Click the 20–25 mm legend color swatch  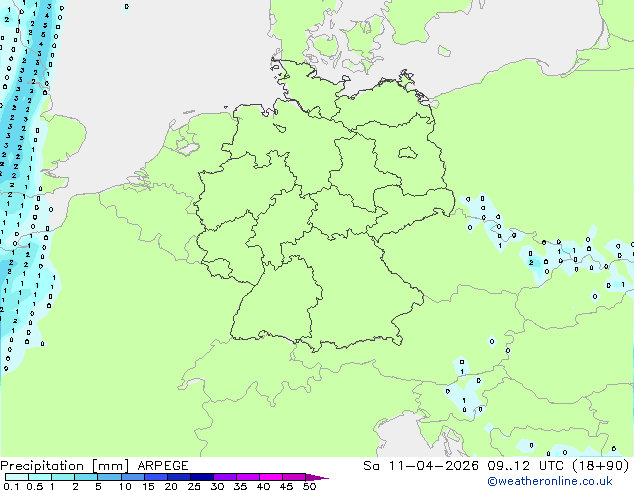pos(178,477)
